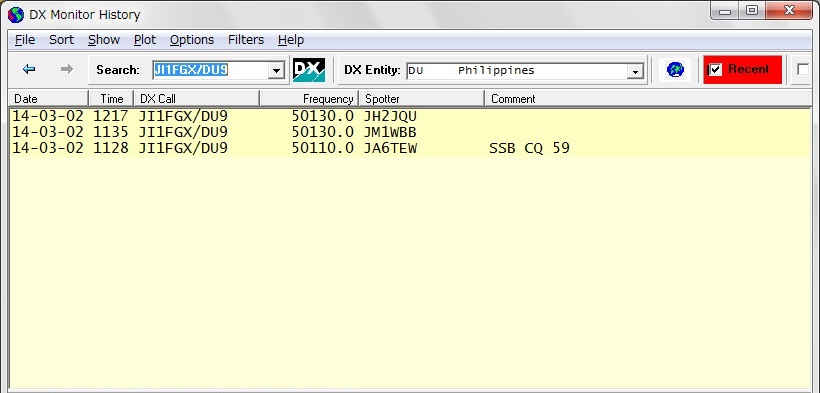Click frequency 50130.0 in the JH2JQU row
The image size is (820, 393).
323,116
